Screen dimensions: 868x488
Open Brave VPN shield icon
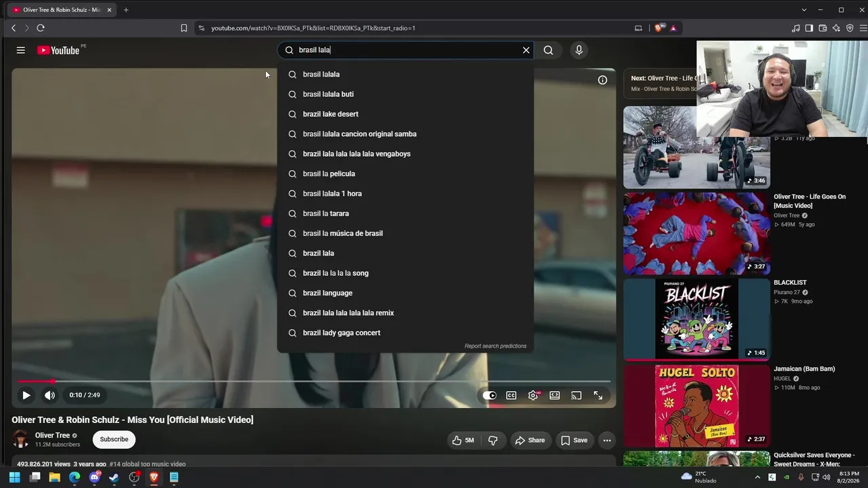(850, 28)
